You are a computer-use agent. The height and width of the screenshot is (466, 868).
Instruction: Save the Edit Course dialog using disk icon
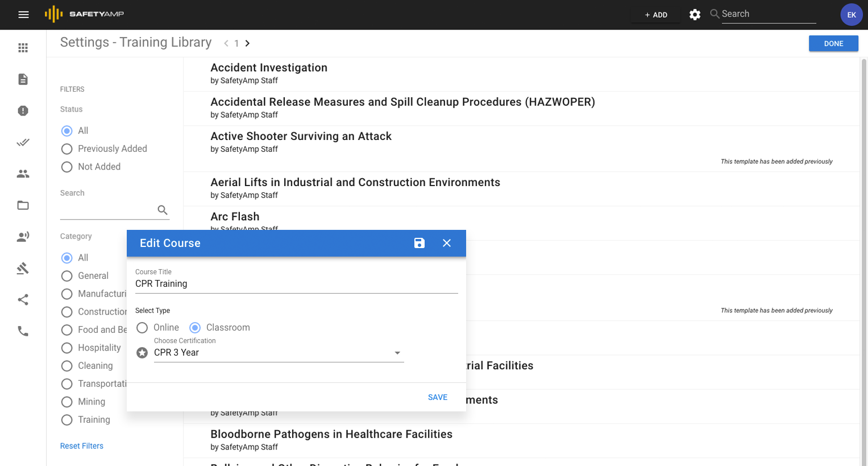coord(419,243)
